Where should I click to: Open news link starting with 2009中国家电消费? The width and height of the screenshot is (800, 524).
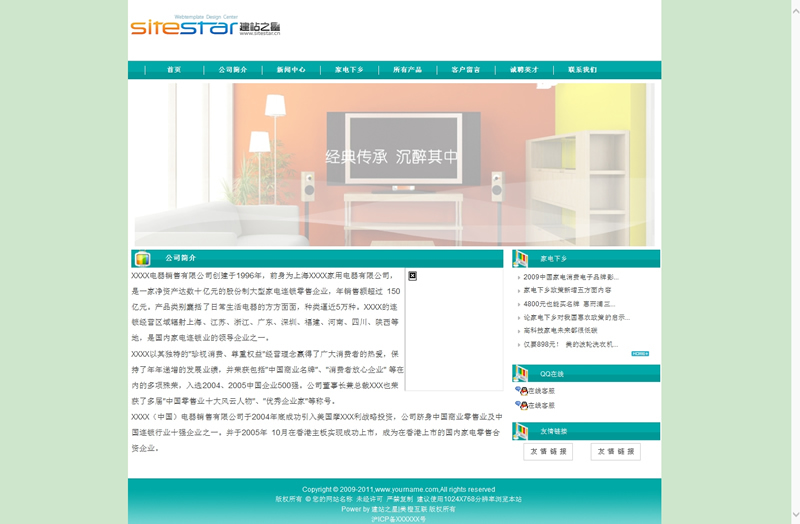571,277
